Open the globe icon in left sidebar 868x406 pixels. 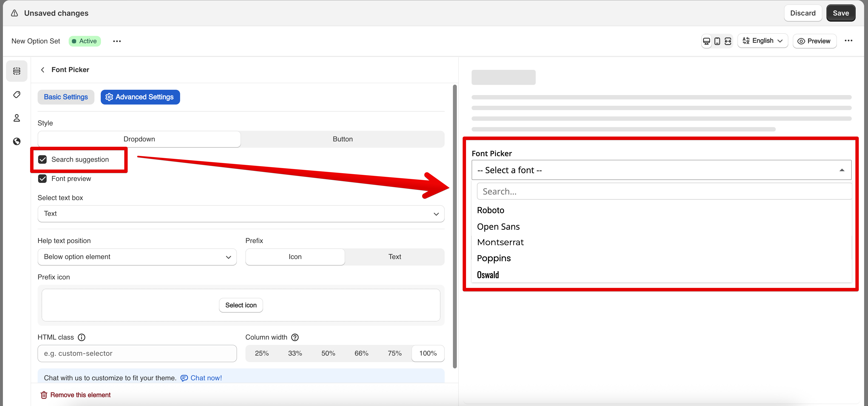pos(17,141)
